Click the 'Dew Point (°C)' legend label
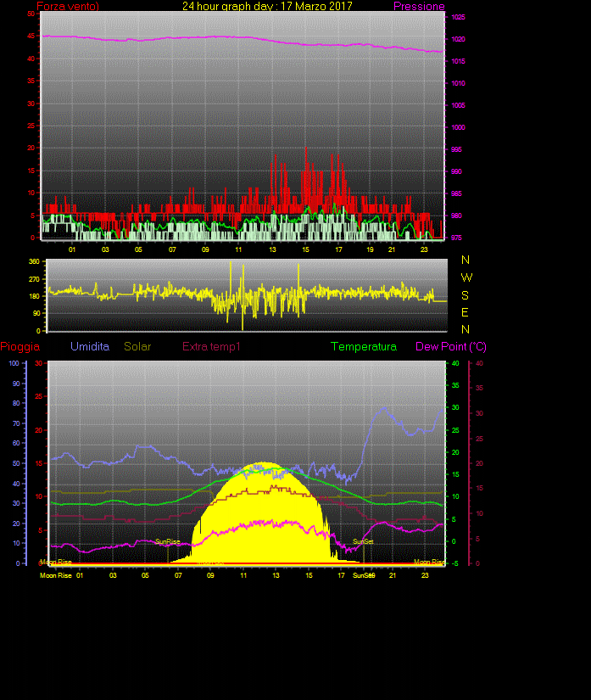This screenshot has height=700, width=591. (x=450, y=347)
